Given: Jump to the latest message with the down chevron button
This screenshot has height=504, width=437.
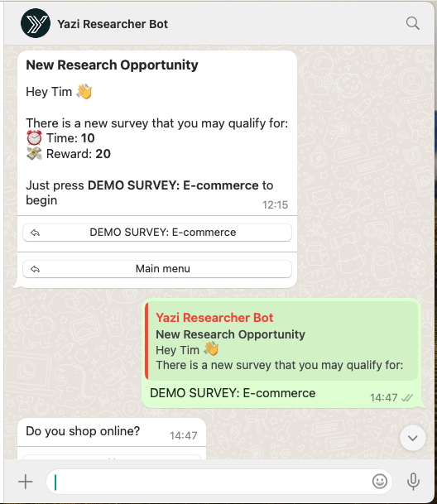Looking at the screenshot, I should pos(412,438).
